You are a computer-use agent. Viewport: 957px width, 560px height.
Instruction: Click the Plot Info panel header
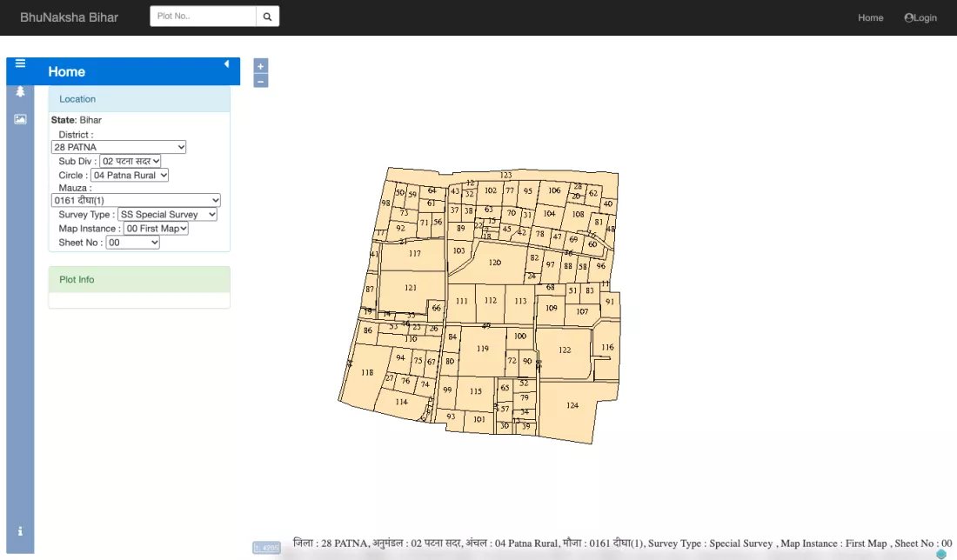(139, 279)
